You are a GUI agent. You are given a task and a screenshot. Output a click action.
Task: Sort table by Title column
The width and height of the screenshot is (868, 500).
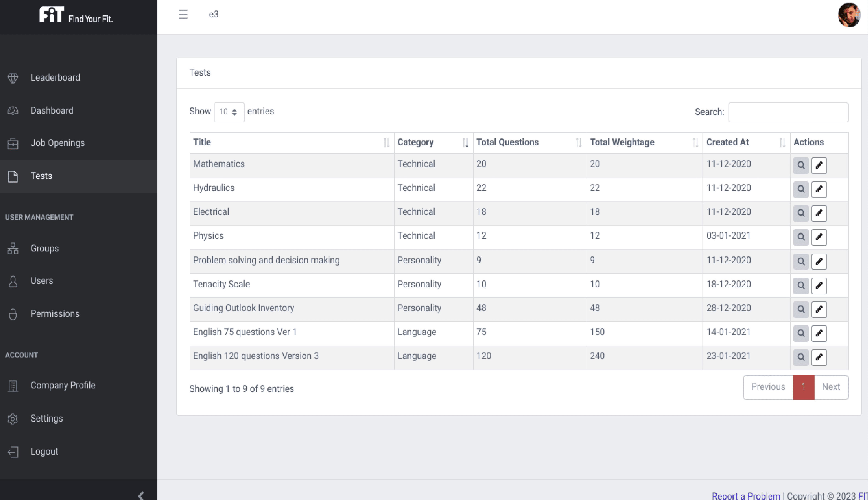point(292,142)
